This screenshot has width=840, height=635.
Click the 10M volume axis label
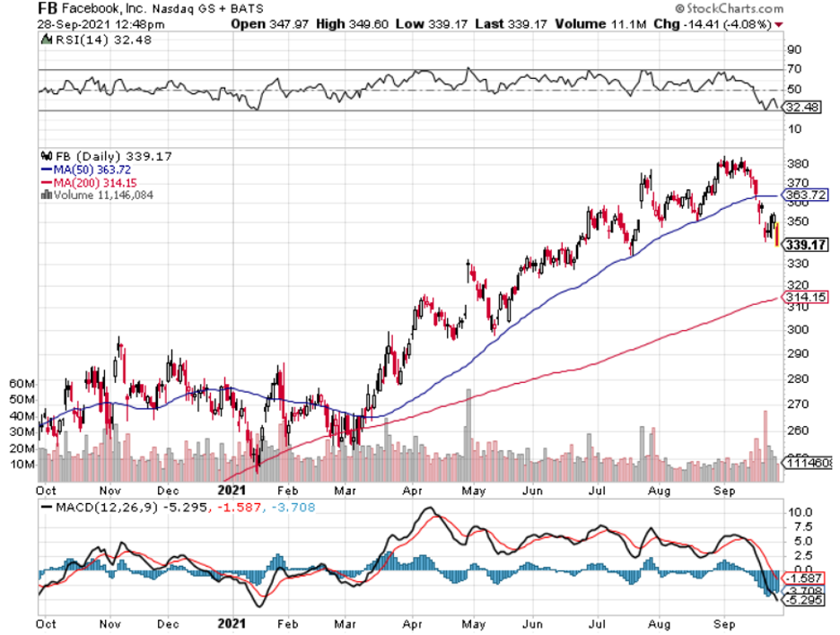[x=22, y=464]
